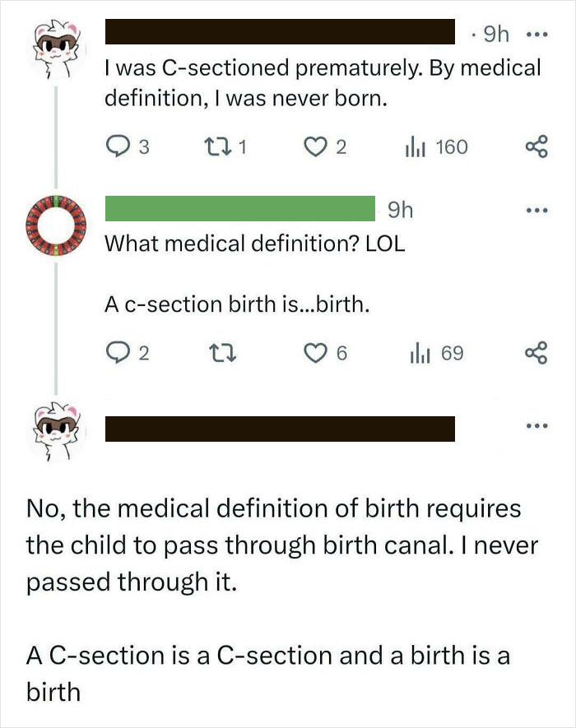Share the first tweet
This screenshot has width=576, height=728.
(x=539, y=146)
